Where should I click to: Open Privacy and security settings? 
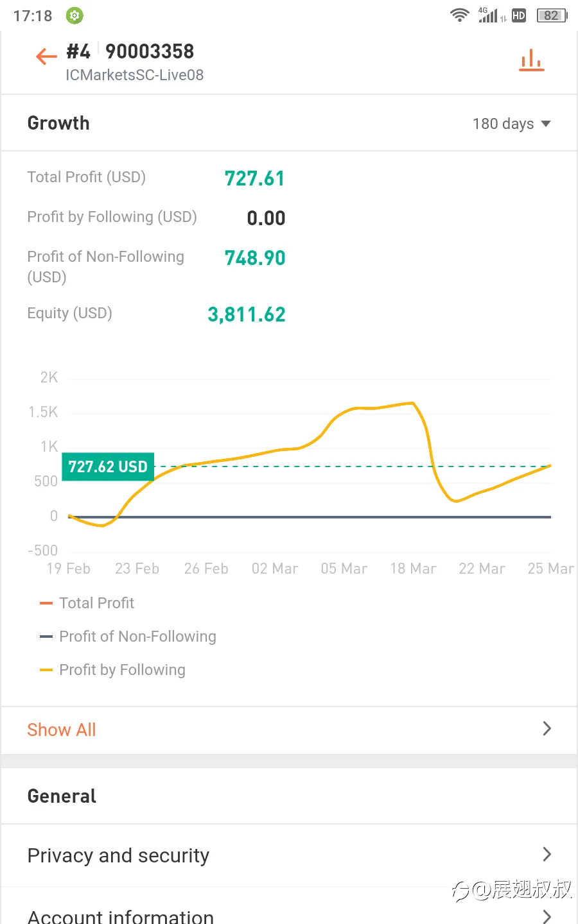point(289,855)
